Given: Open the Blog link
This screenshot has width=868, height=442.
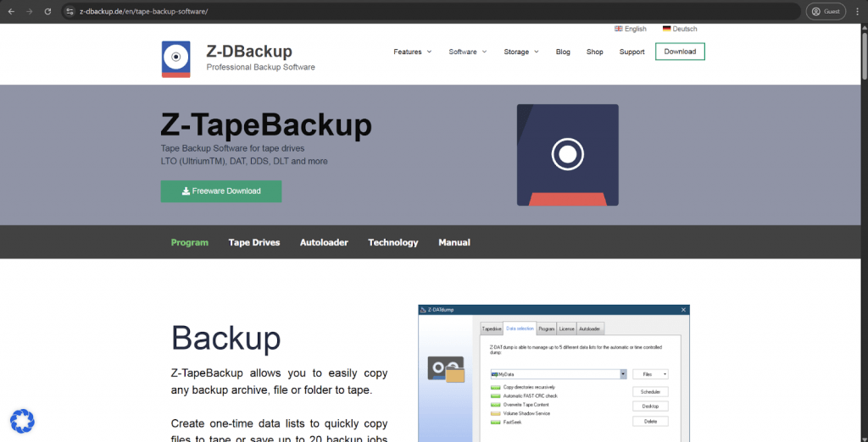Looking at the screenshot, I should pyautogui.click(x=563, y=52).
